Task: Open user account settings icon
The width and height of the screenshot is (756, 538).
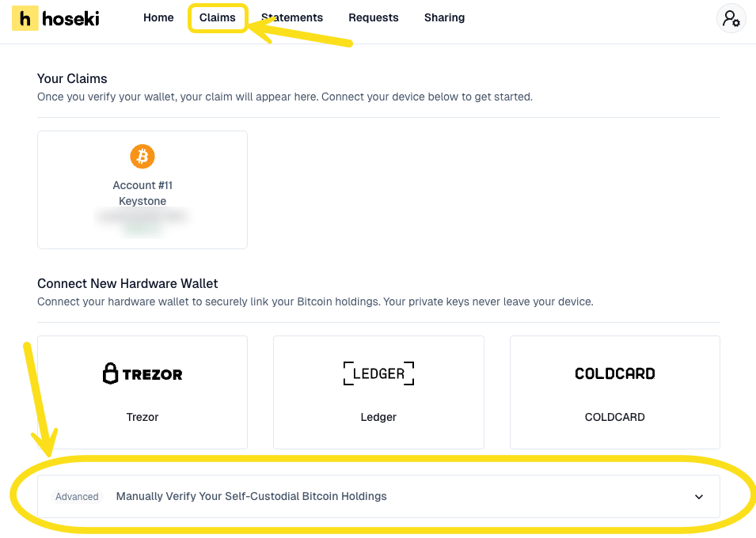Action: click(x=731, y=18)
